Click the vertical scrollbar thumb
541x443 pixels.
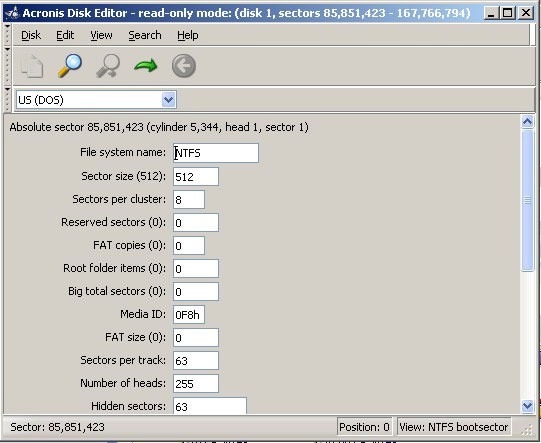pyautogui.click(x=528, y=200)
